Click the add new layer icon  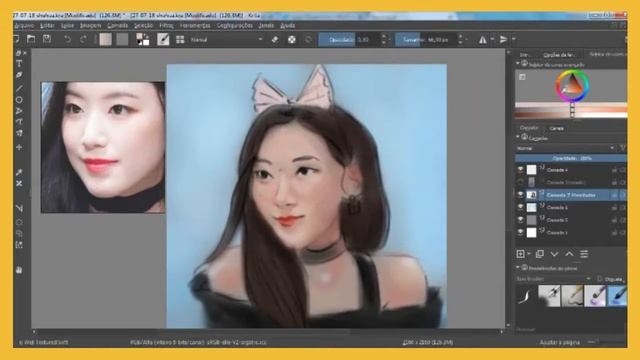(x=520, y=254)
